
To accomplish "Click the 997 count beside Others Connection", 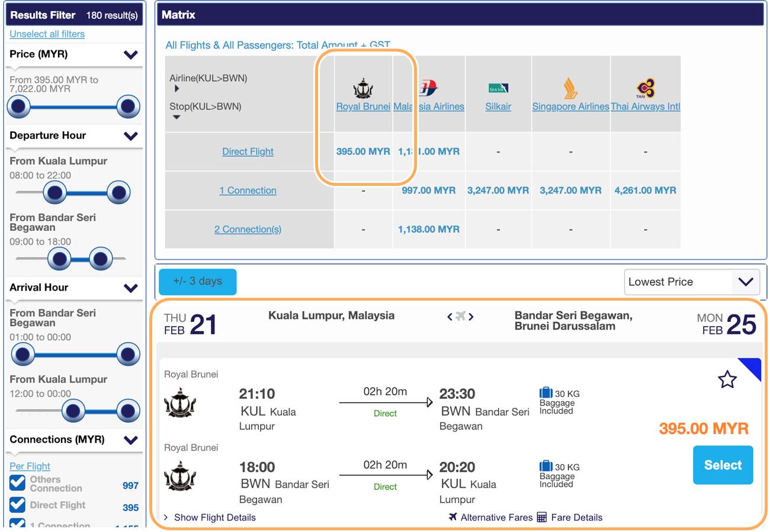I will [130, 486].
